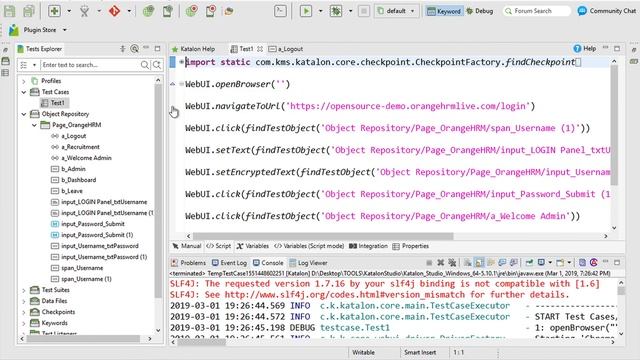This screenshot has height=360, width=640.
Task: Switch to the Script view tab
Action: [x=218, y=246]
